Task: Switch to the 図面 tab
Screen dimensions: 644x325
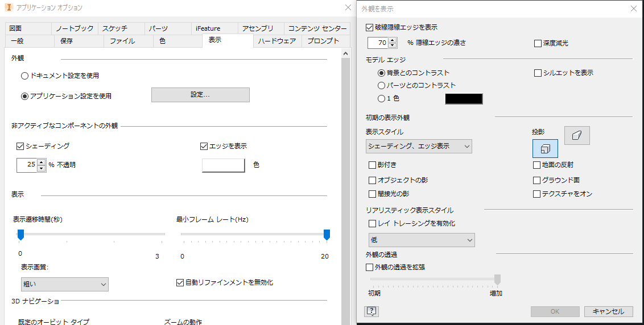Action: [28, 28]
